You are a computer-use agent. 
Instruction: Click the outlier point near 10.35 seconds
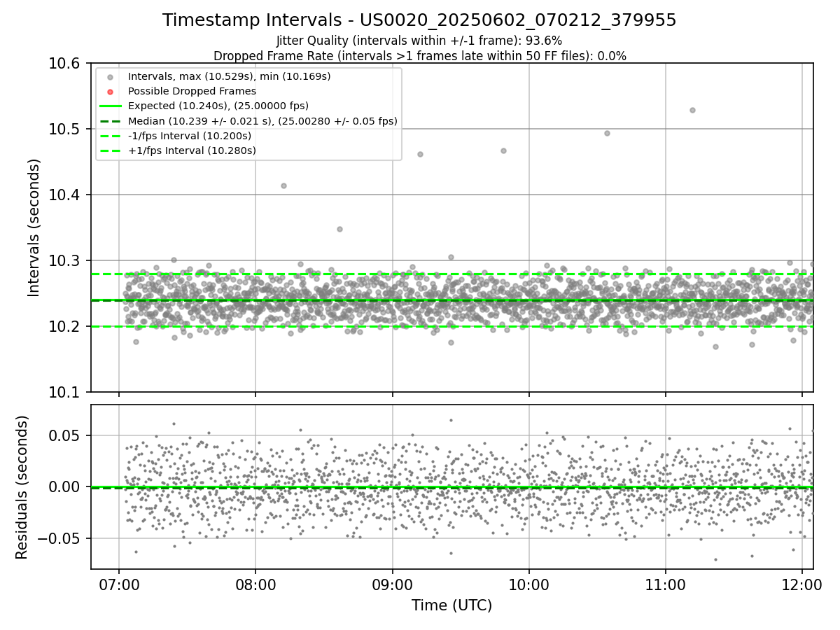pyautogui.click(x=339, y=229)
